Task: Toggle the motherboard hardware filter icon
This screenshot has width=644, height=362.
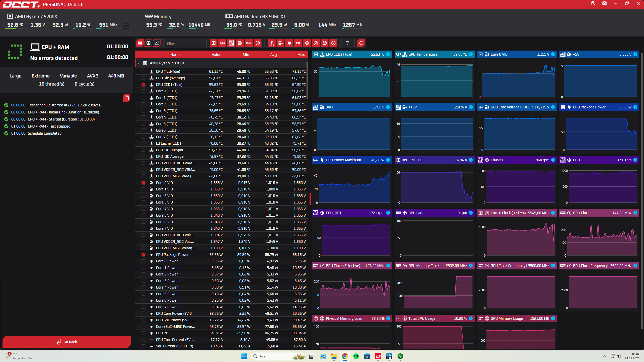Action: [x=231, y=43]
